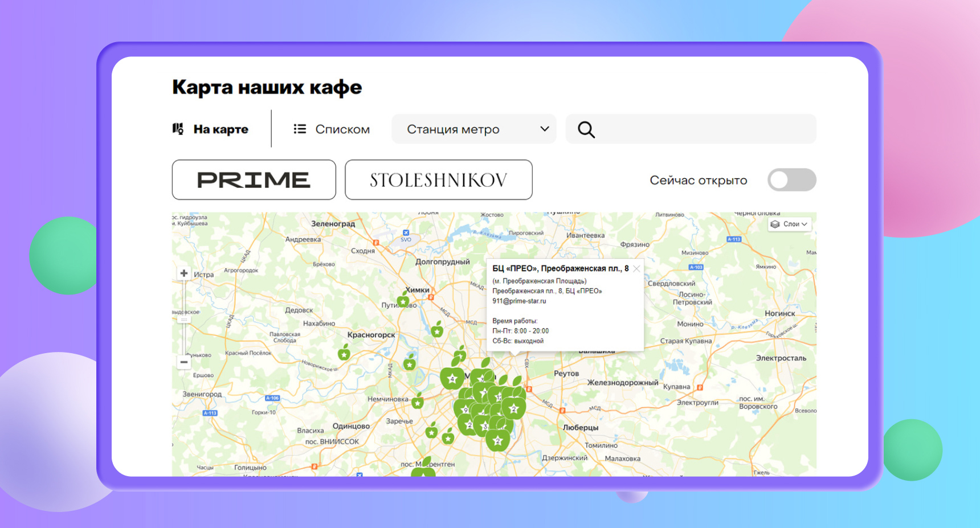The width and height of the screenshot is (980, 528).
Task: Click the 'Железнодорожный' label on the map
Action: tap(623, 383)
